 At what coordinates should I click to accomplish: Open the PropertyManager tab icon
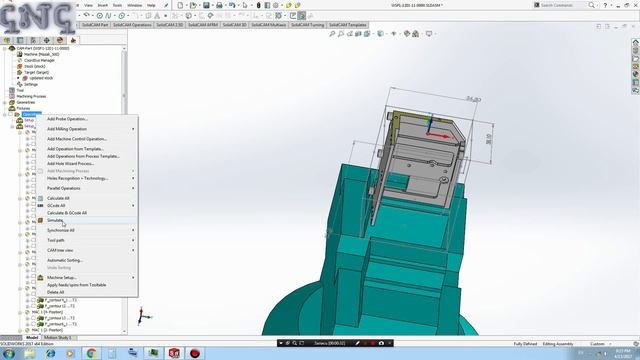[20, 40]
